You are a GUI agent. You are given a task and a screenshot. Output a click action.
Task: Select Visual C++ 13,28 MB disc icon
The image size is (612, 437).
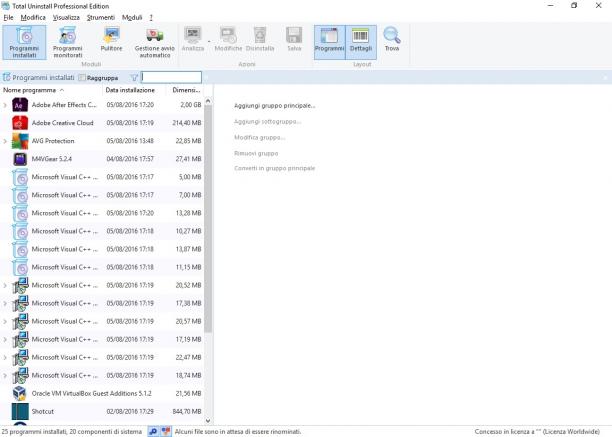coord(20,213)
